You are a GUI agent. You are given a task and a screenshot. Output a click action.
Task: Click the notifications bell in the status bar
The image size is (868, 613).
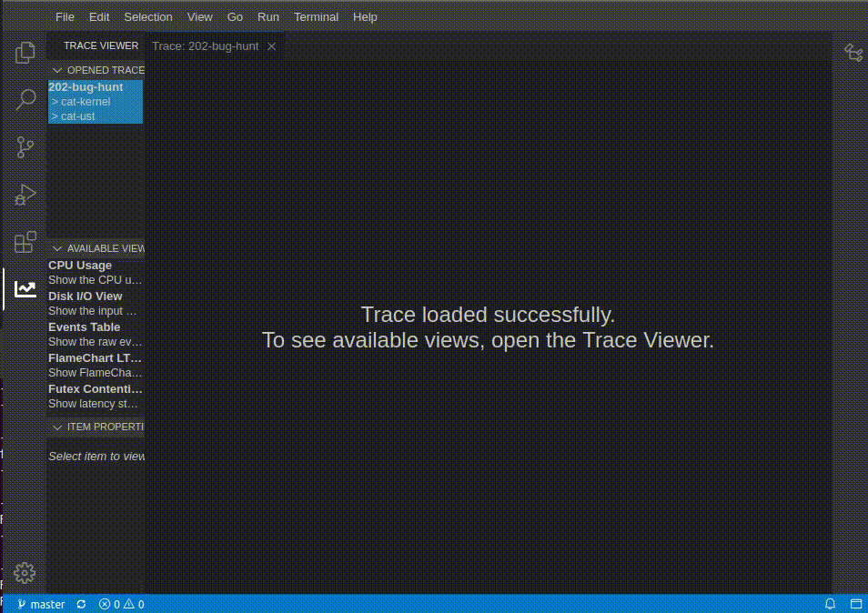(829, 604)
